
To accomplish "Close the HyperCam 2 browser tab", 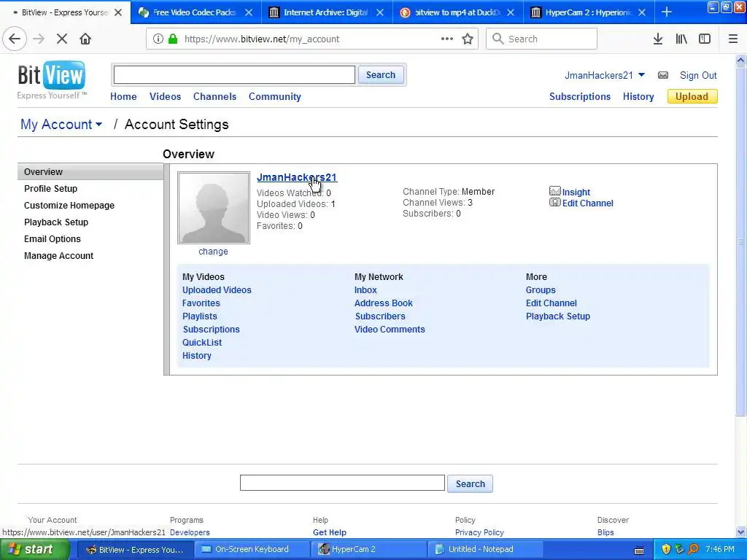I will click(642, 12).
